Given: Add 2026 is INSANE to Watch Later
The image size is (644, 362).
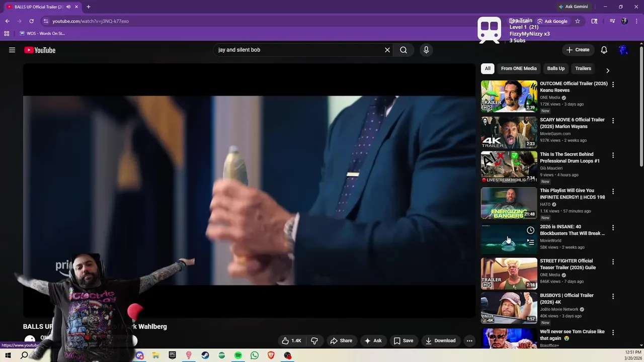Looking at the screenshot, I should tap(530, 230).
